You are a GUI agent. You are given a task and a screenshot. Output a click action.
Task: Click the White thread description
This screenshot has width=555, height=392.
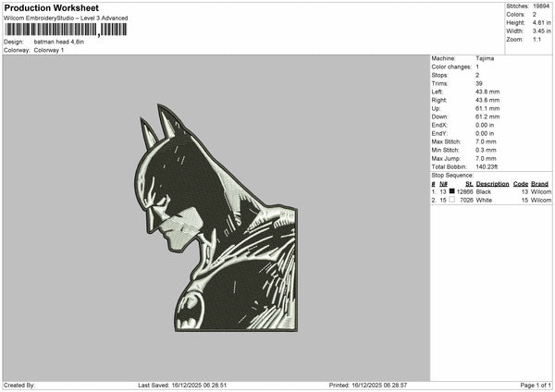[484, 201]
